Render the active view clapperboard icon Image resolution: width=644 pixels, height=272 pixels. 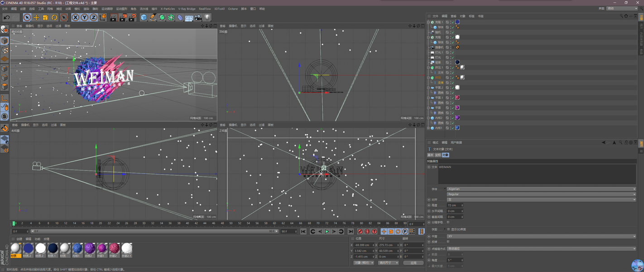pyautogui.click(x=113, y=18)
